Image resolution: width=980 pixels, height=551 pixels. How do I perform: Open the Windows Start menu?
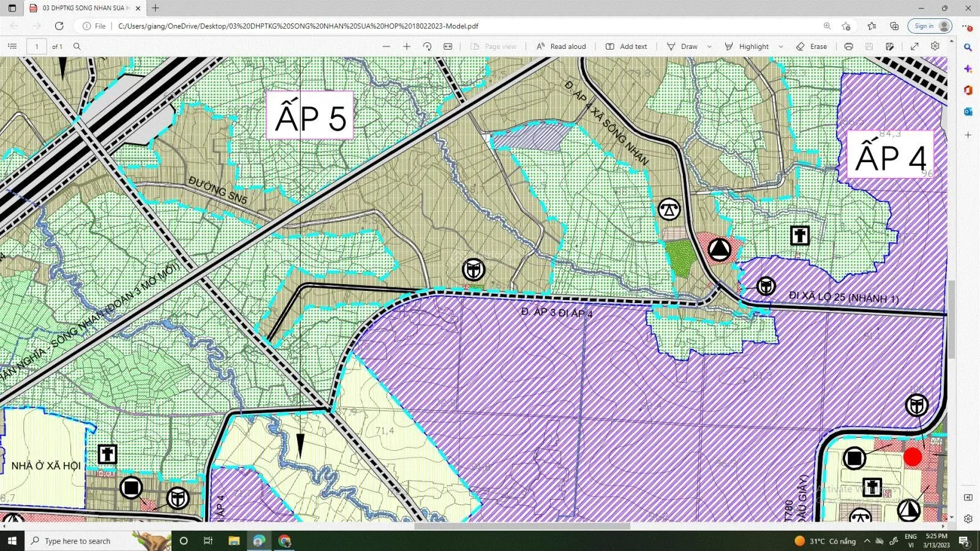pyautogui.click(x=12, y=541)
